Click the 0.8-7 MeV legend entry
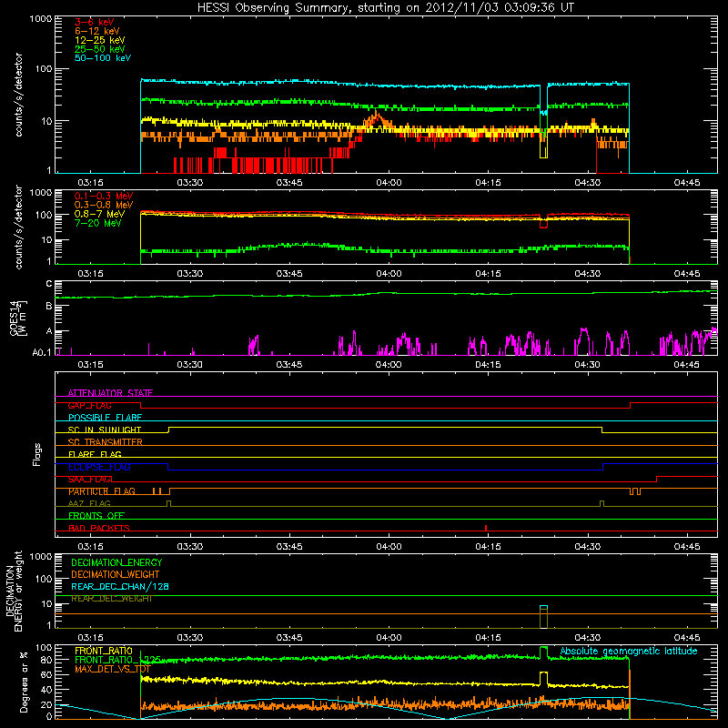728x728 pixels. [x=99, y=214]
